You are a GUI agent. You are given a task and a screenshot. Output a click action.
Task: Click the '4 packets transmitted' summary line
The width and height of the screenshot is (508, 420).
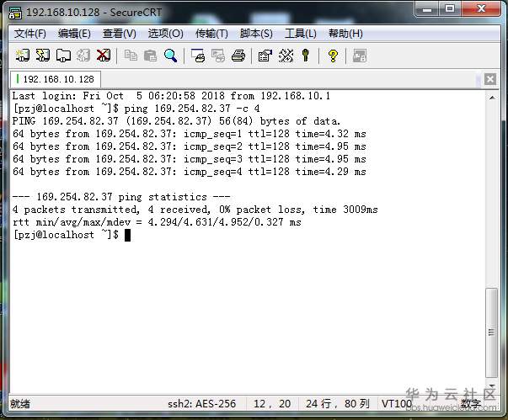point(195,210)
